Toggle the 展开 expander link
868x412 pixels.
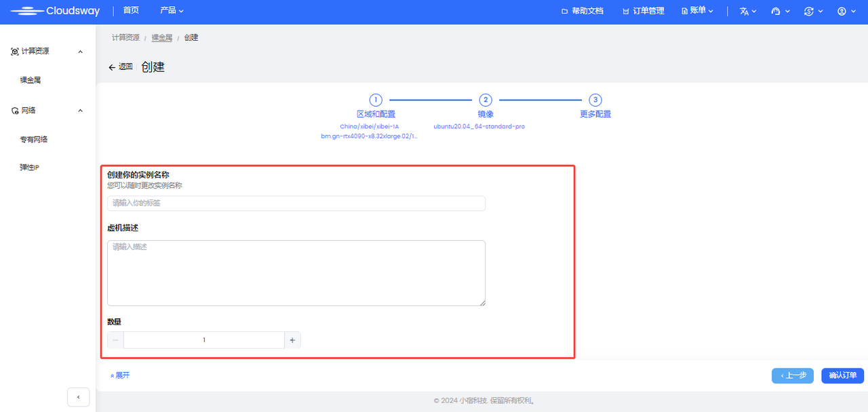coord(120,375)
